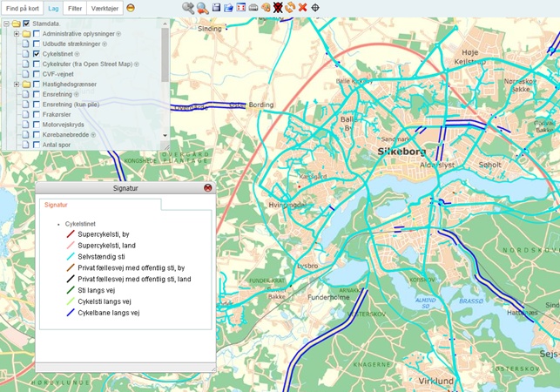Click the open folder icon in toolbar
The image size is (560, 392).
229,8
